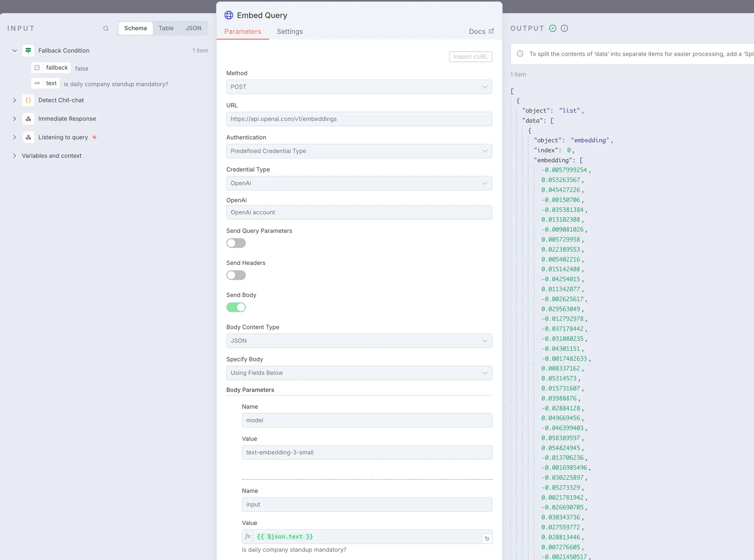
Task: Click the checkmark icon beside OUTPUT
Action: pyautogui.click(x=552, y=28)
